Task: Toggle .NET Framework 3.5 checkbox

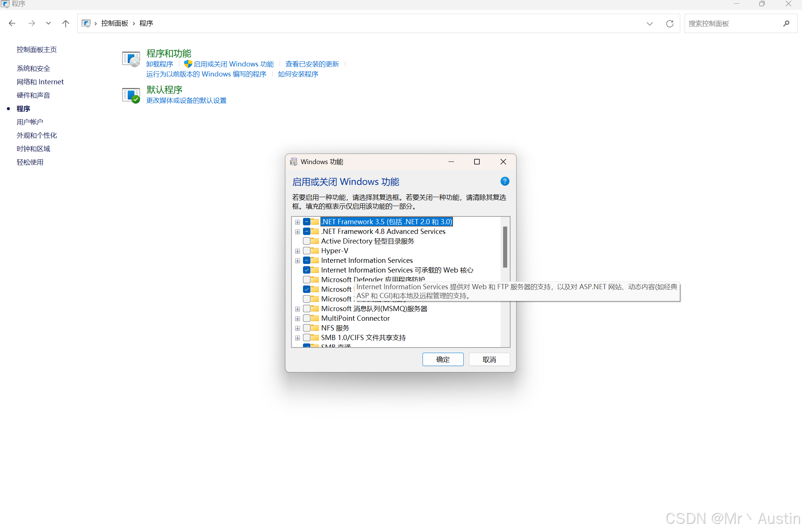Action: 307,222
